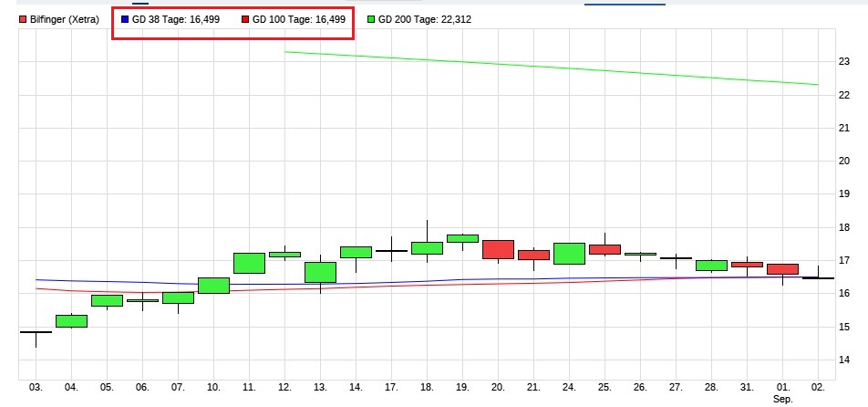The width and height of the screenshot is (868, 407).
Task: Click the green candlestick on the 04th
Action: (x=71, y=320)
